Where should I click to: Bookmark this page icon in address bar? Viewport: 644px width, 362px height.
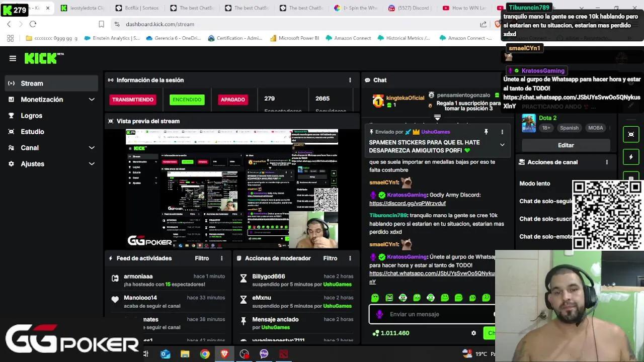[x=101, y=24]
